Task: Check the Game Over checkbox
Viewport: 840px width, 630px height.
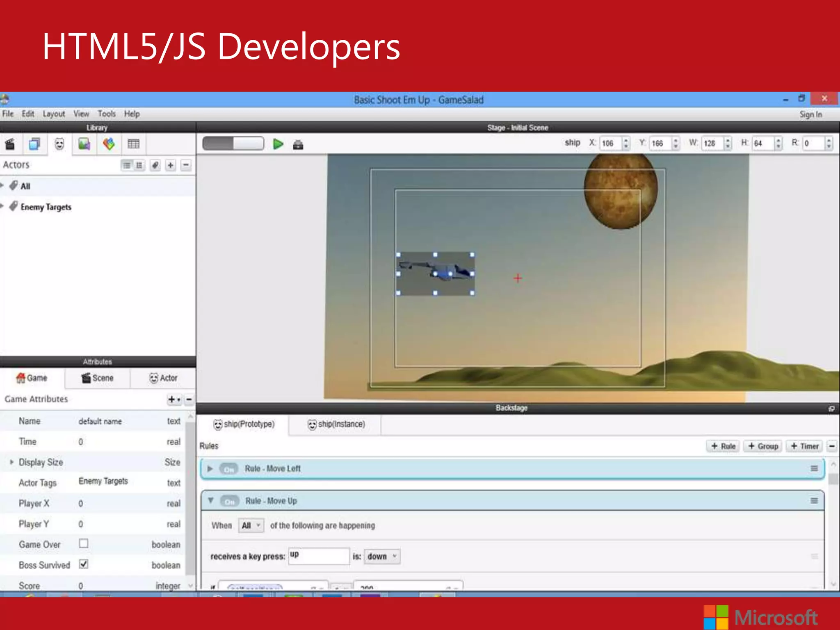Action: pos(84,543)
